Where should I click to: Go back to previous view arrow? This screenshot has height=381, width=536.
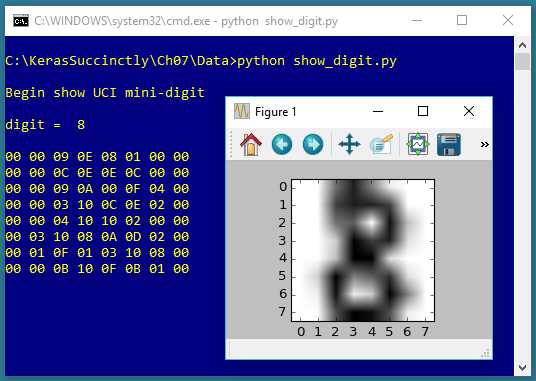282,145
